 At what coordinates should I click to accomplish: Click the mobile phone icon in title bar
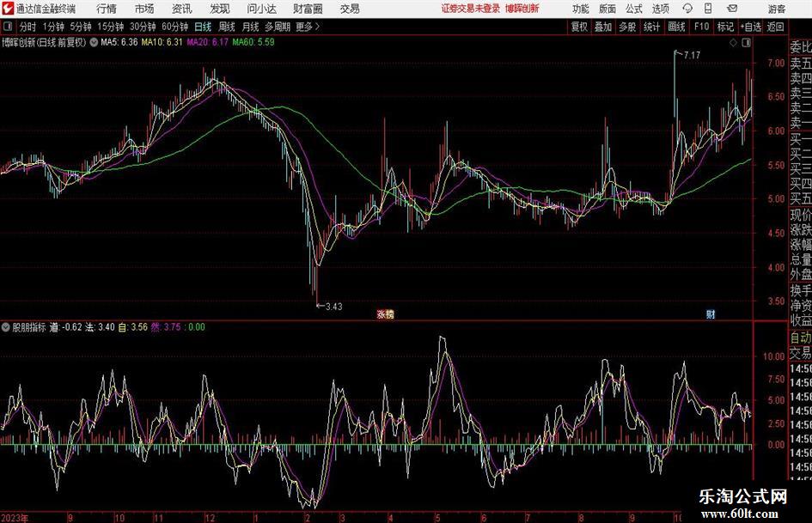tap(708, 9)
